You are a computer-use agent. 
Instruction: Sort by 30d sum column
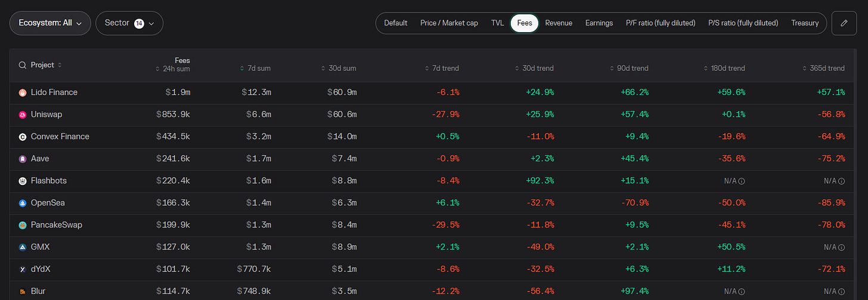(339, 69)
